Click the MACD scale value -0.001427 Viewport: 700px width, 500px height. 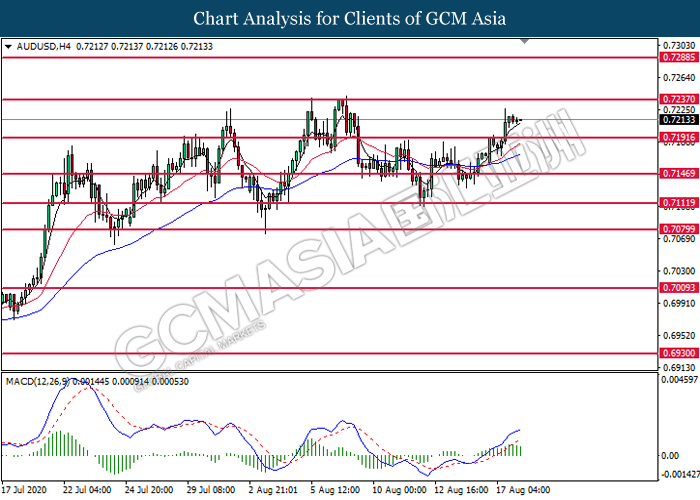point(679,474)
